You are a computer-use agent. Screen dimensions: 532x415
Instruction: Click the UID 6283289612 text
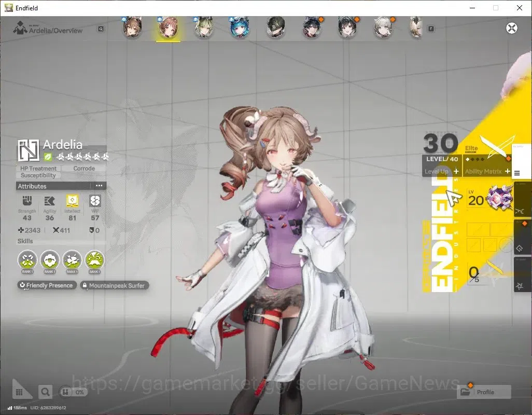tap(48, 408)
